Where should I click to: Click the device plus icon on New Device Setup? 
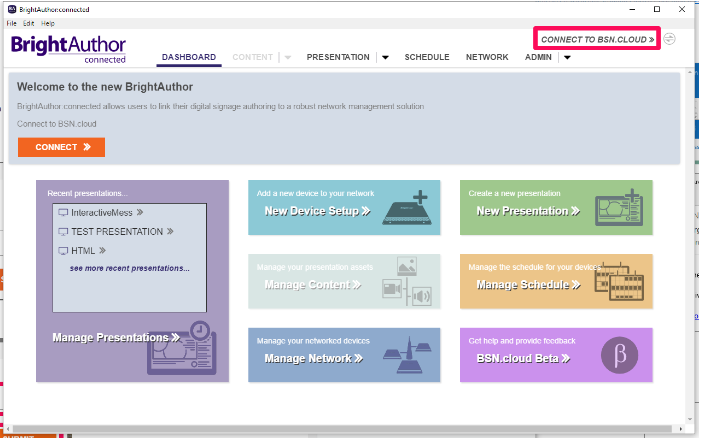click(408, 207)
